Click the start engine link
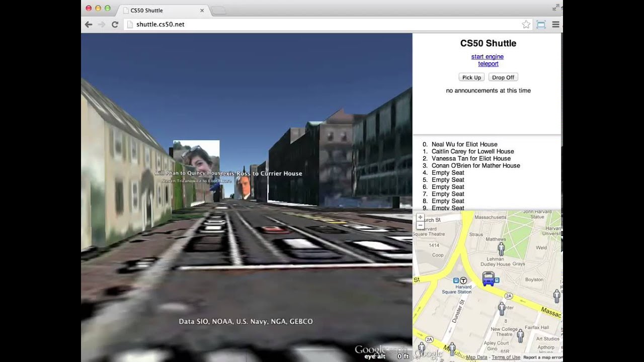This screenshot has height=362, width=644. 488,57
